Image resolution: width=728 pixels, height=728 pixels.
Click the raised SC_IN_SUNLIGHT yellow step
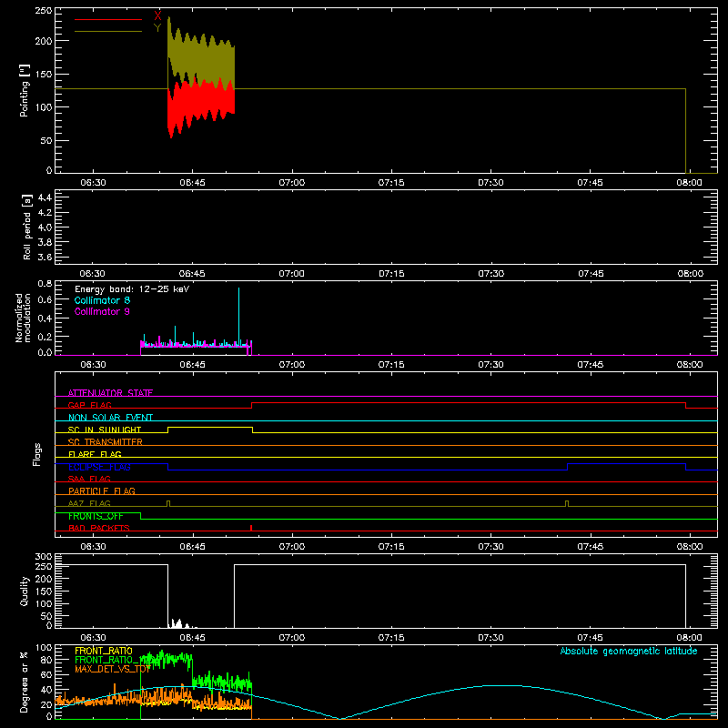(210, 427)
